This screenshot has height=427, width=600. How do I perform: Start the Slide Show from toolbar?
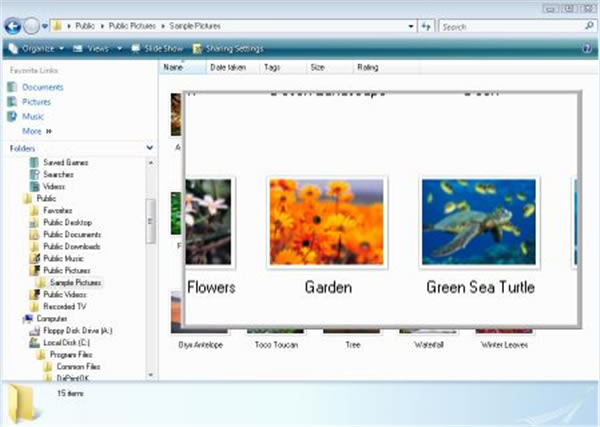(160, 48)
